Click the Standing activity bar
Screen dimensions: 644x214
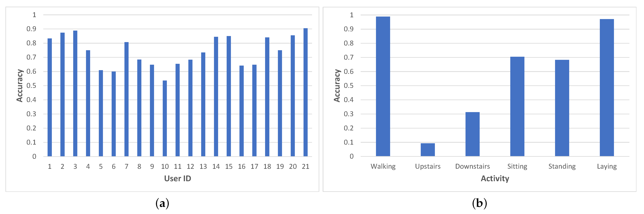[x=562, y=108]
